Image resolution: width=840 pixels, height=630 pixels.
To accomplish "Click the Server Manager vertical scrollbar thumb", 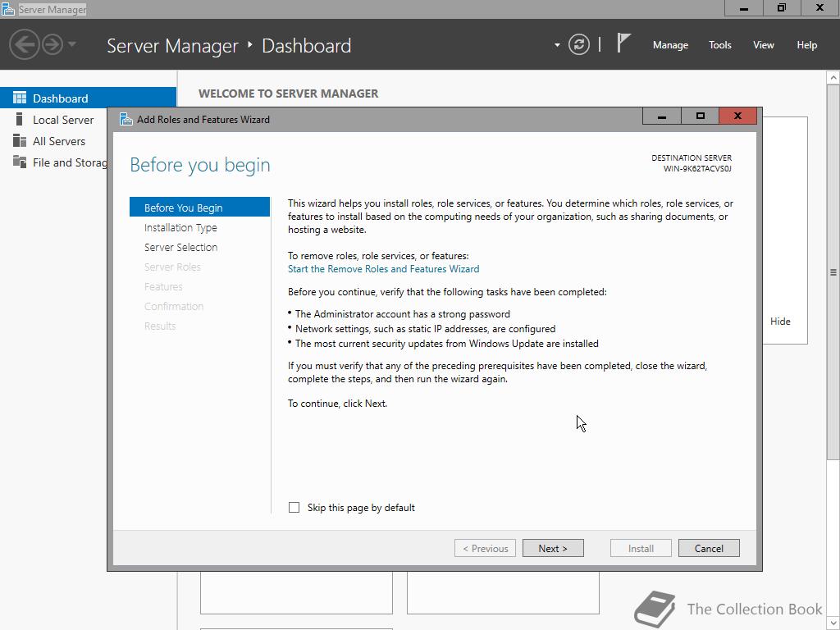I will 833,272.
